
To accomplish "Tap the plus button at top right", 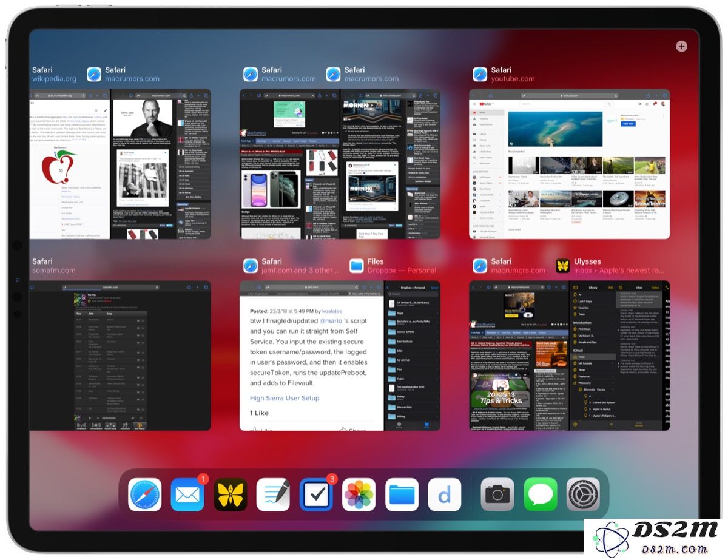I will click(x=681, y=46).
